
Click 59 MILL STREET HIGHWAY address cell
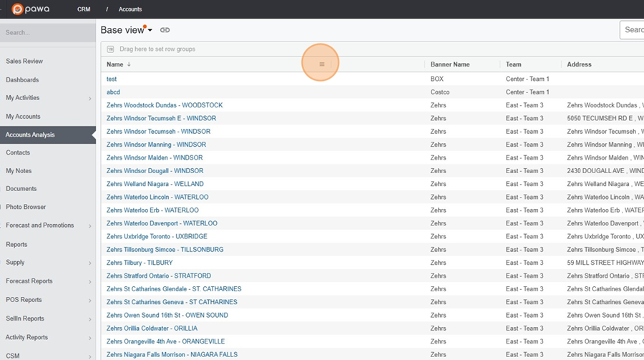click(x=605, y=263)
